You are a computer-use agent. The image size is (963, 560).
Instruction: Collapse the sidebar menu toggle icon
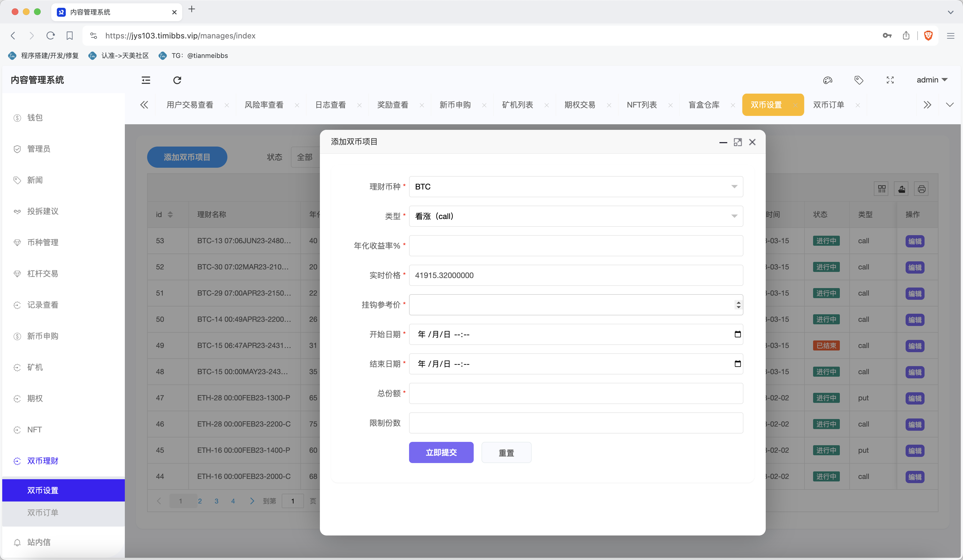[146, 80]
